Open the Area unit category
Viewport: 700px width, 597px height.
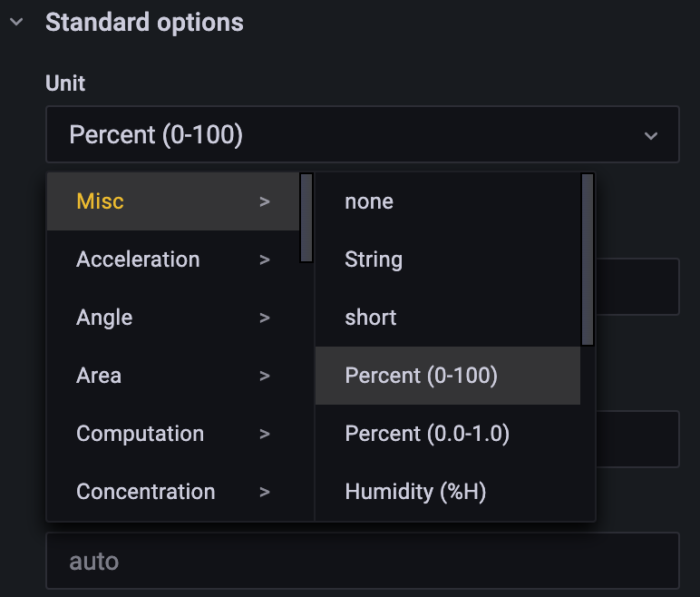pos(99,376)
